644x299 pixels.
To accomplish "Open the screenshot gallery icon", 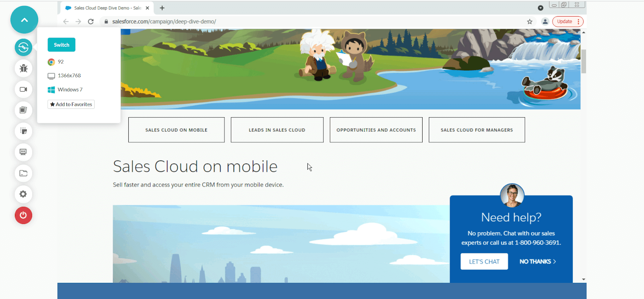I will [x=23, y=110].
